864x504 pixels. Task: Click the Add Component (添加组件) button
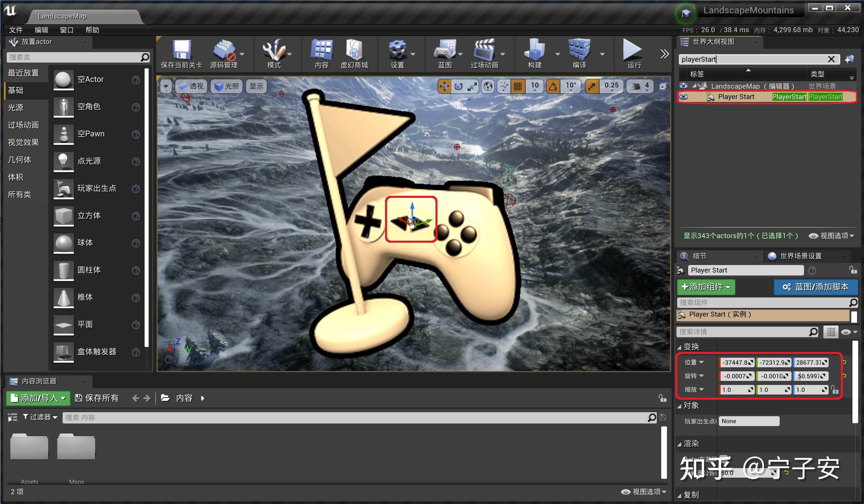[x=706, y=287]
